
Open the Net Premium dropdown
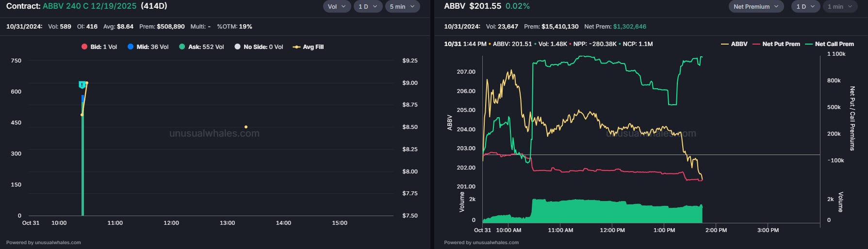[x=756, y=6]
